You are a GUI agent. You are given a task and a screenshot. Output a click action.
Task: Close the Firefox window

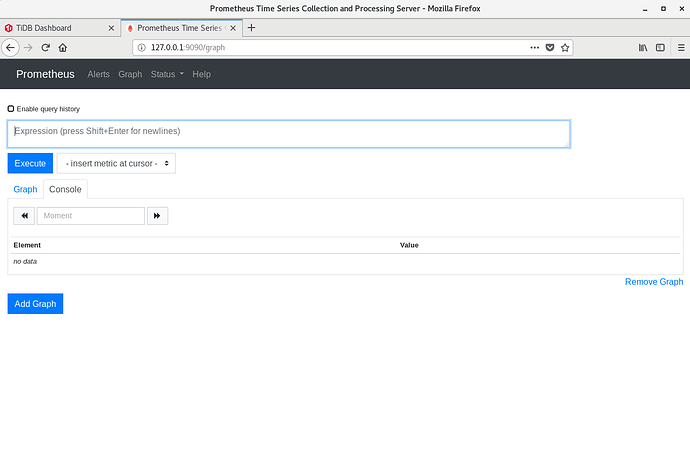point(682,9)
